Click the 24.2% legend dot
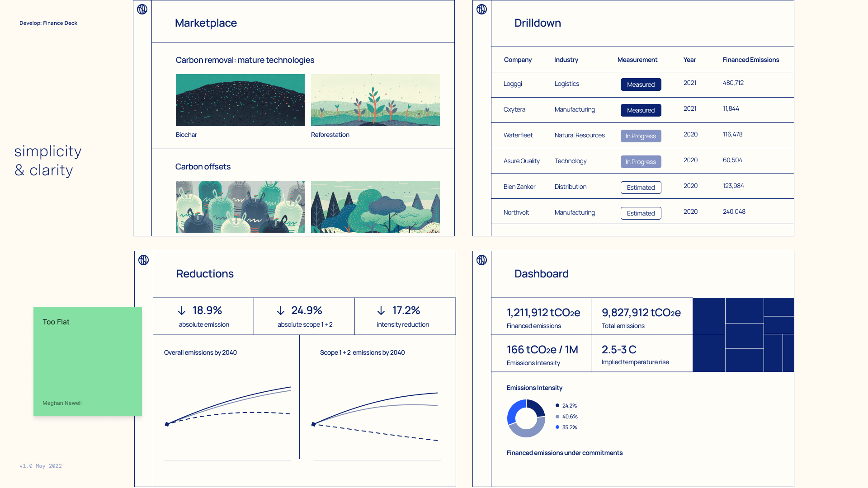The width and height of the screenshot is (868, 488). click(x=557, y=406)
